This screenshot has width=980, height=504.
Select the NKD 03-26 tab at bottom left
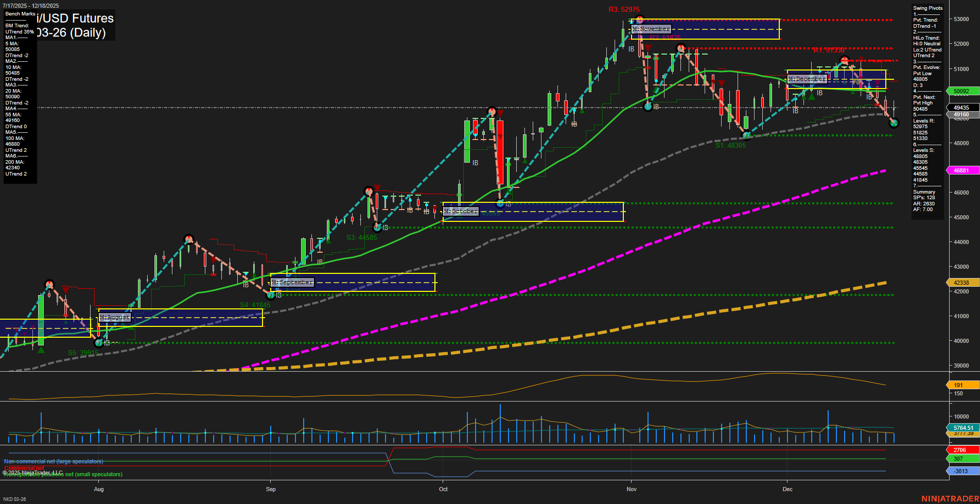click(15, 499)
